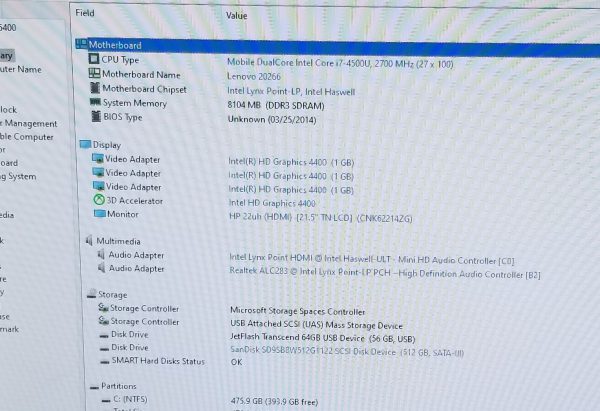Select the SMART Hard Disks Status icon
This screenshot has height=411, width=600.
pos(102,361)
